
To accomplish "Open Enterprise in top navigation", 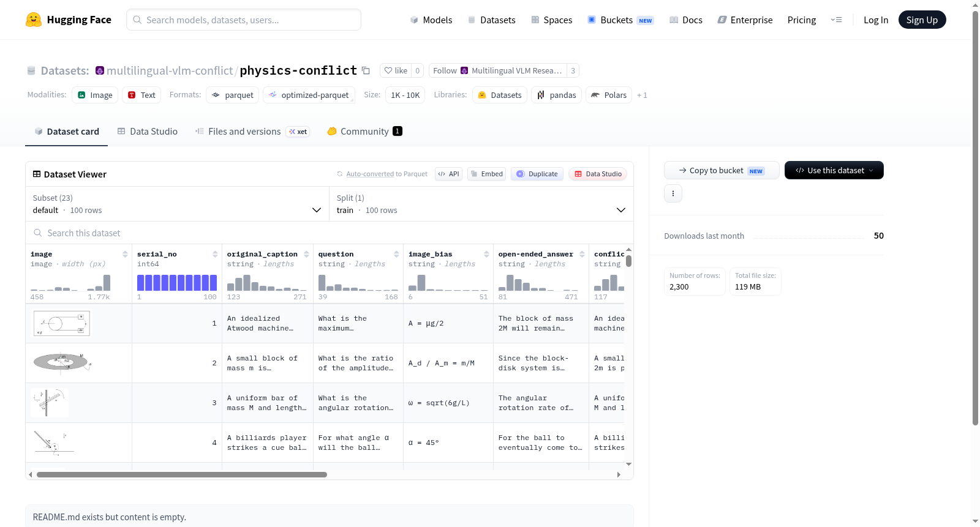I will pos(745,20).
